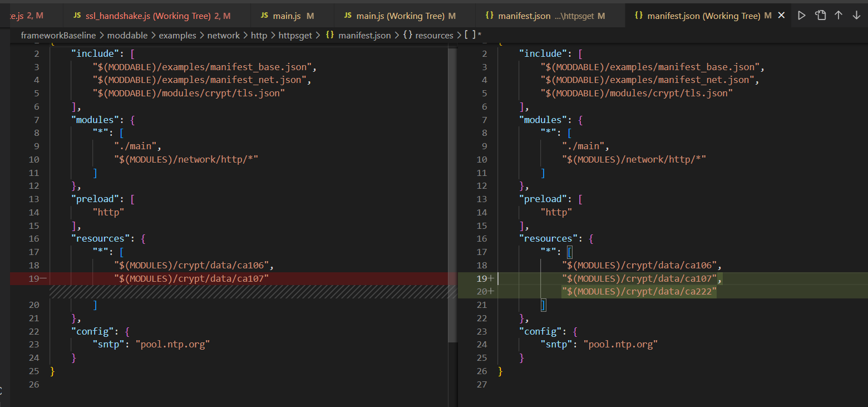
Task: Click "config" key in left pane
Action: pos(95,331)
